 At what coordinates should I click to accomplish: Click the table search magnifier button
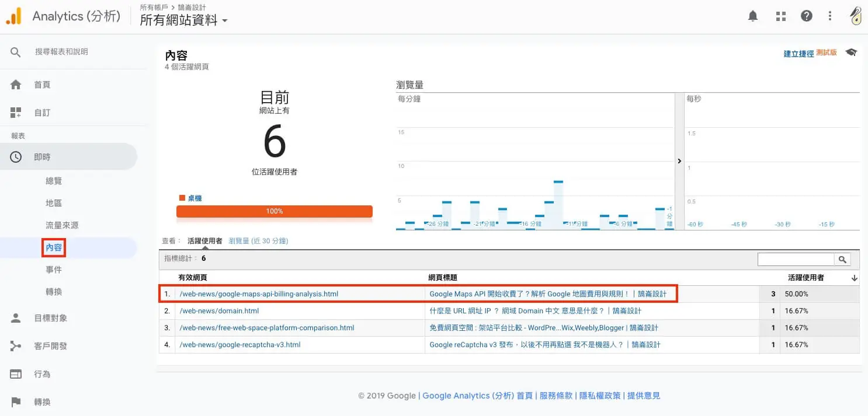click(842, 260)
